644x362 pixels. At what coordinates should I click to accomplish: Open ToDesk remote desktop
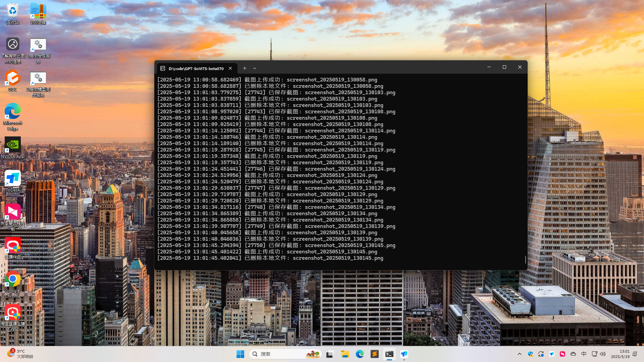pos(12,178)
